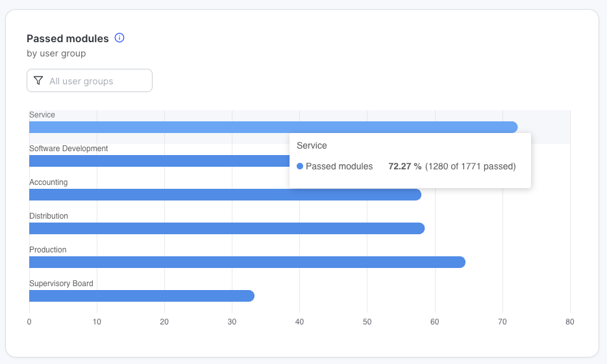Click the Accounting category label
This screenshot has height=364, width=607.
pyautogui.click(x=48, y=182)
